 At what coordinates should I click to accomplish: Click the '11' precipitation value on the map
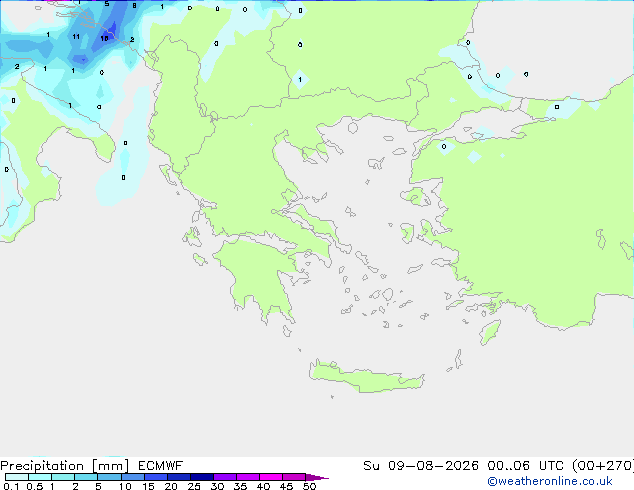click(76, 37)
